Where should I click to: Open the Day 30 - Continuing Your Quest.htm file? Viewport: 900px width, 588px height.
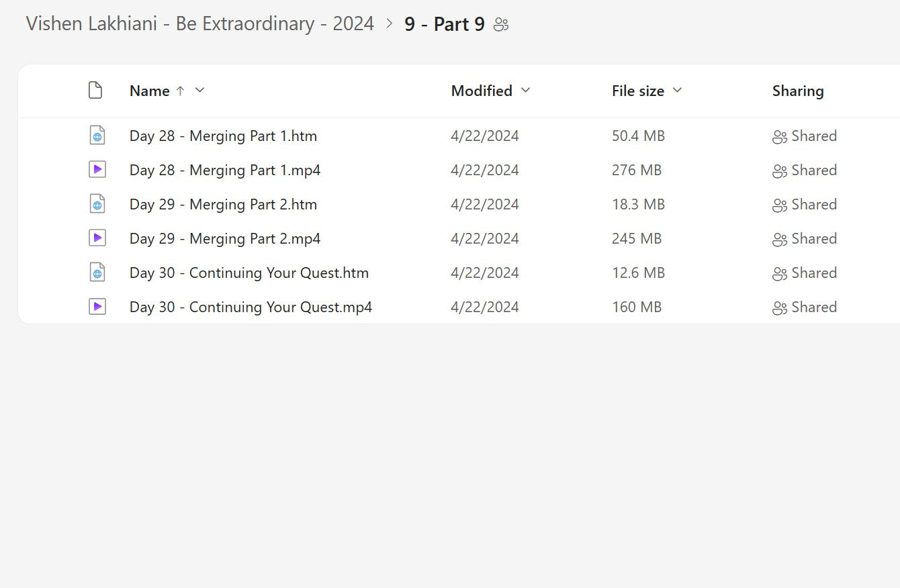[249, 273]
